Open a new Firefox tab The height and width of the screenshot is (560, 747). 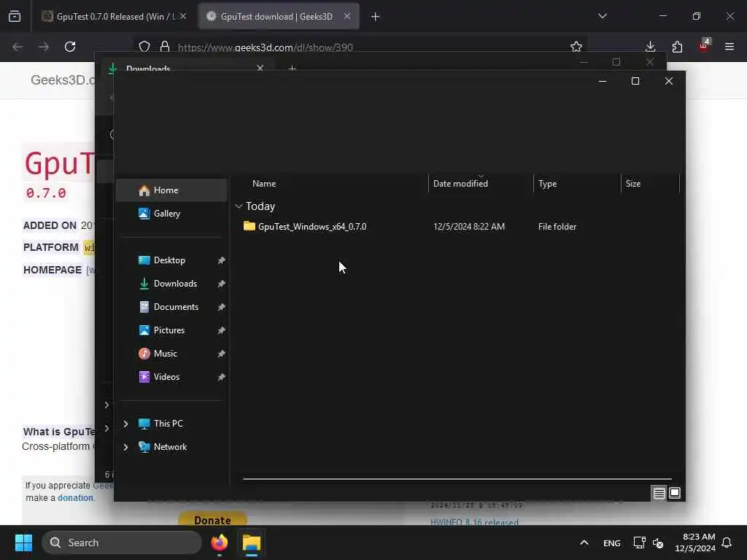376,17
